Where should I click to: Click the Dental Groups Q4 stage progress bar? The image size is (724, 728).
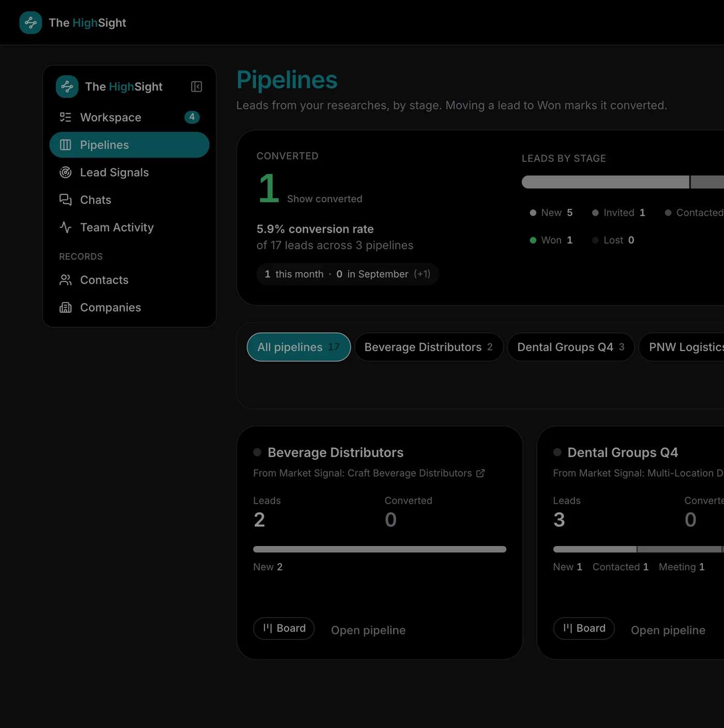(x=639, y=549)
